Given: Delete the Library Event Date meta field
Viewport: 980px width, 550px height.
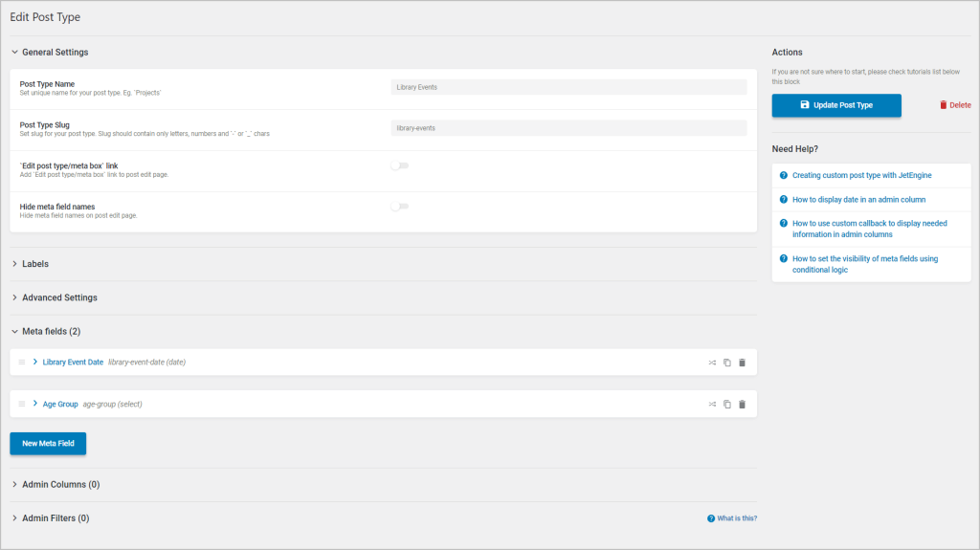Looking at the screenshot, I should tap(742, 363).
